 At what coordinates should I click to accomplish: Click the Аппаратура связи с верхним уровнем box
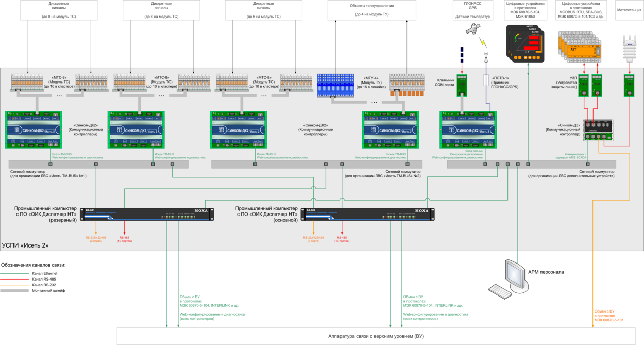click(x=376, y=336)
